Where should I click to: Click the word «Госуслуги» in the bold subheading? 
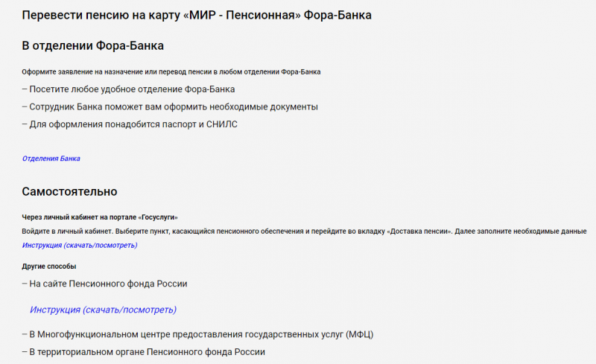pyautogui.click(x=158, y=217)
